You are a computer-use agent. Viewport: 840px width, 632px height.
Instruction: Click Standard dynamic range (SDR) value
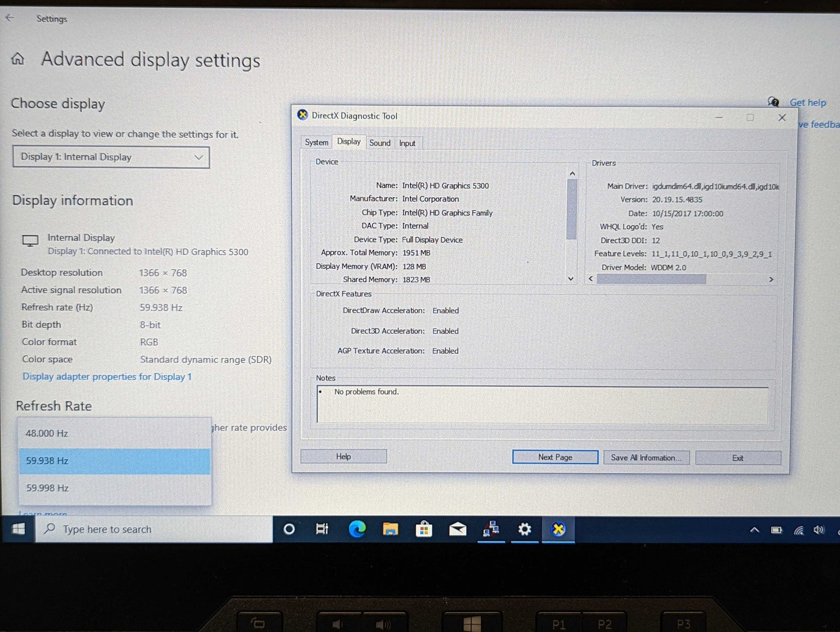click(205, 360)
